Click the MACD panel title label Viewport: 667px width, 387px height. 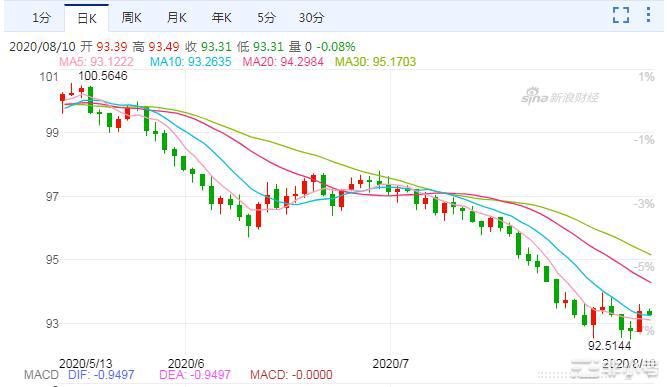41,375
